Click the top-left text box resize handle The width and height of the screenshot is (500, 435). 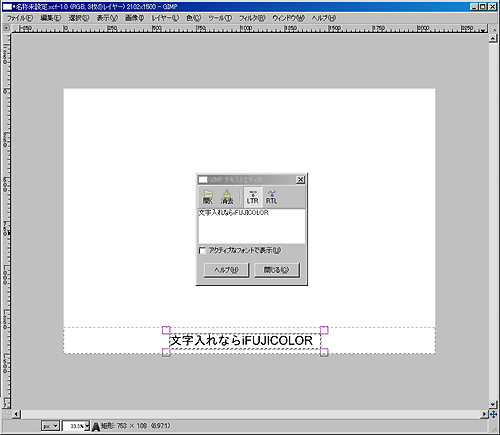166,330
